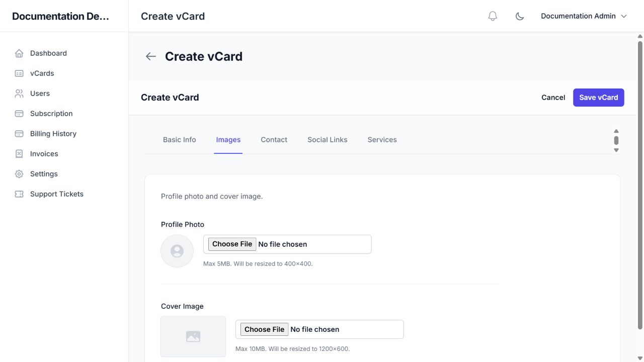Choose File for Profile Photo

[232, 244]
